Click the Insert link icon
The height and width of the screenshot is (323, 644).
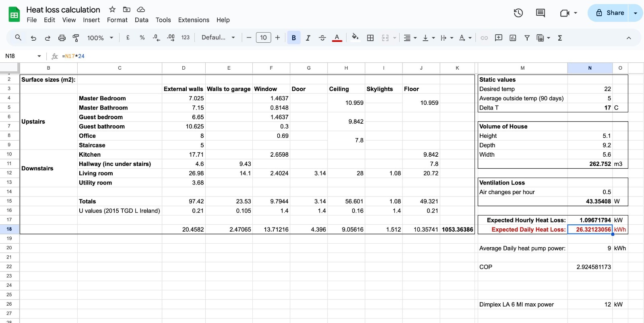[x=484, y=38]
